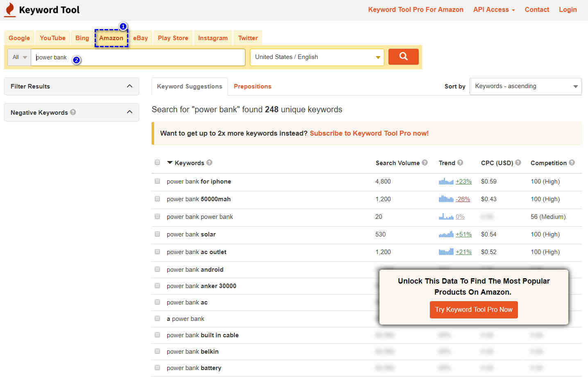Select the Amazon tab
The width and height of the screenshot is (588, 377).
(111, 38)
